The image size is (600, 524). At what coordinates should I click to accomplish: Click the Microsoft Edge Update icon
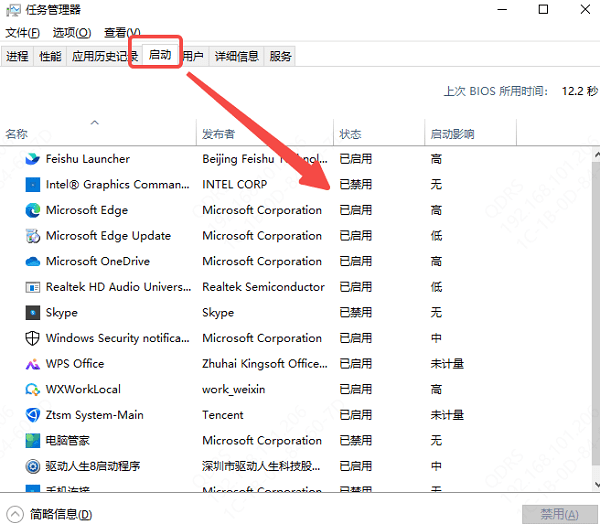(x=33, y=236)
